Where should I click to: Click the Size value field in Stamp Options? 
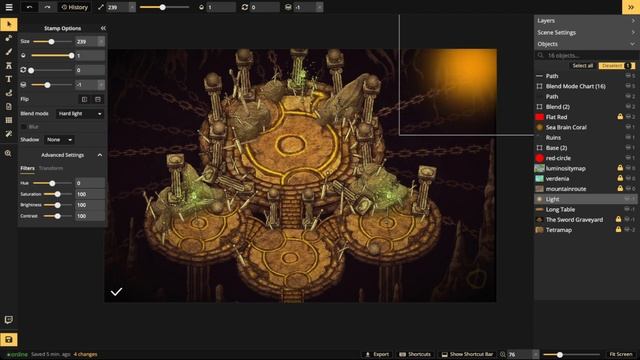(87, 42)
